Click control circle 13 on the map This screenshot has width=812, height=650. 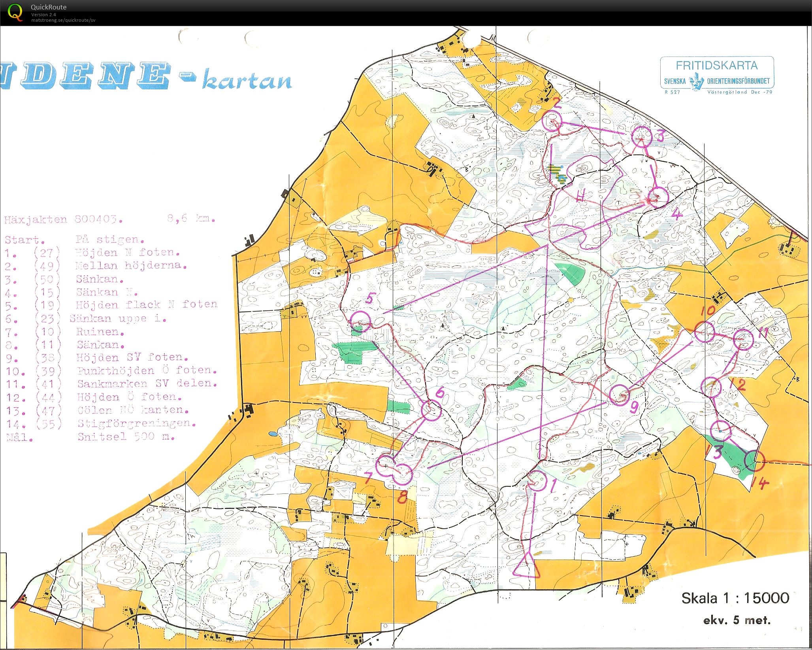tap(721, 430)
